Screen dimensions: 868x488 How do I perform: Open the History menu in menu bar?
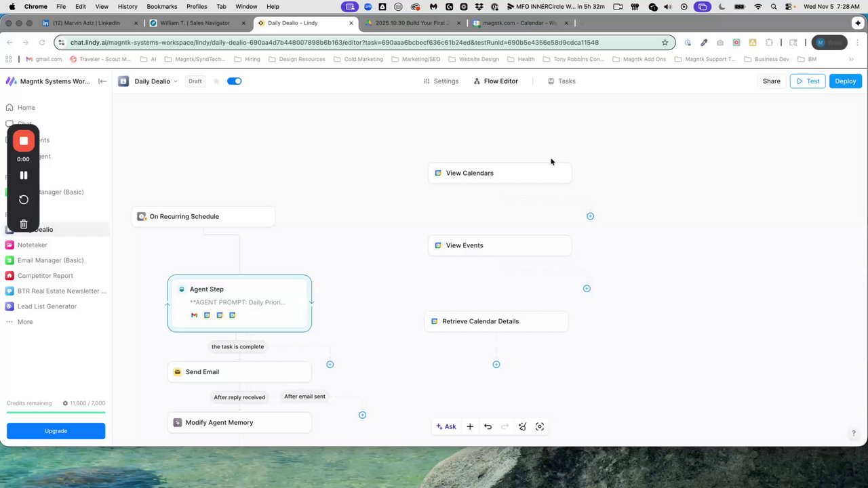(127, 6)
